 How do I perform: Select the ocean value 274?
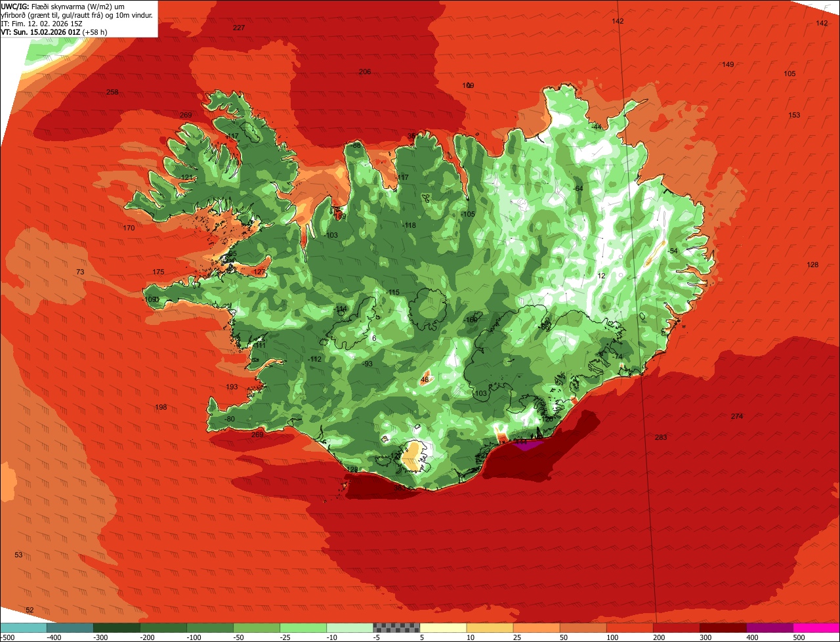[737, 416]
